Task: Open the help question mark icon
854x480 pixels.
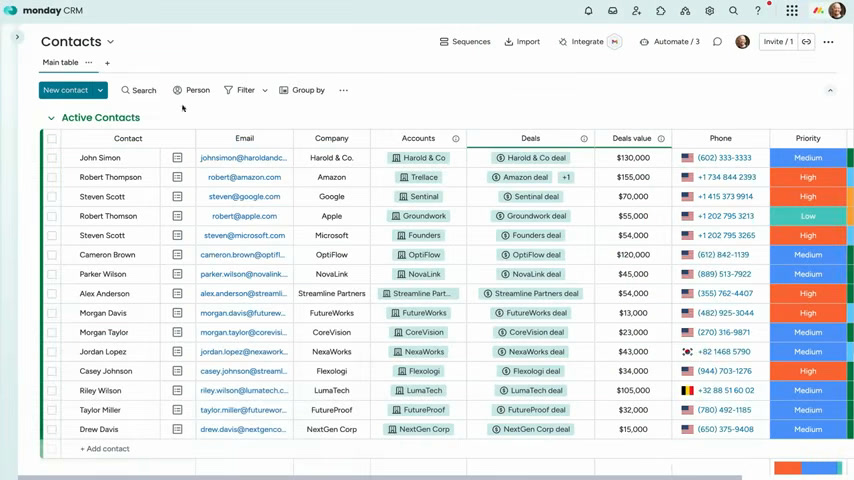Action: pyautogui.click(x=758, y=10)
